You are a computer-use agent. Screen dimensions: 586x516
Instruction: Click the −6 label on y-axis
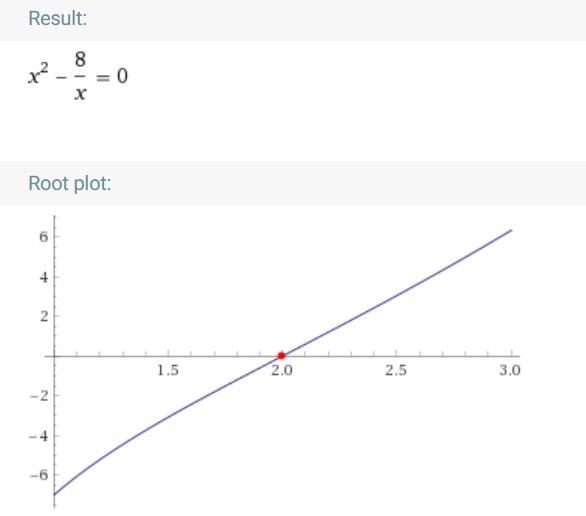tap(39, 475)
